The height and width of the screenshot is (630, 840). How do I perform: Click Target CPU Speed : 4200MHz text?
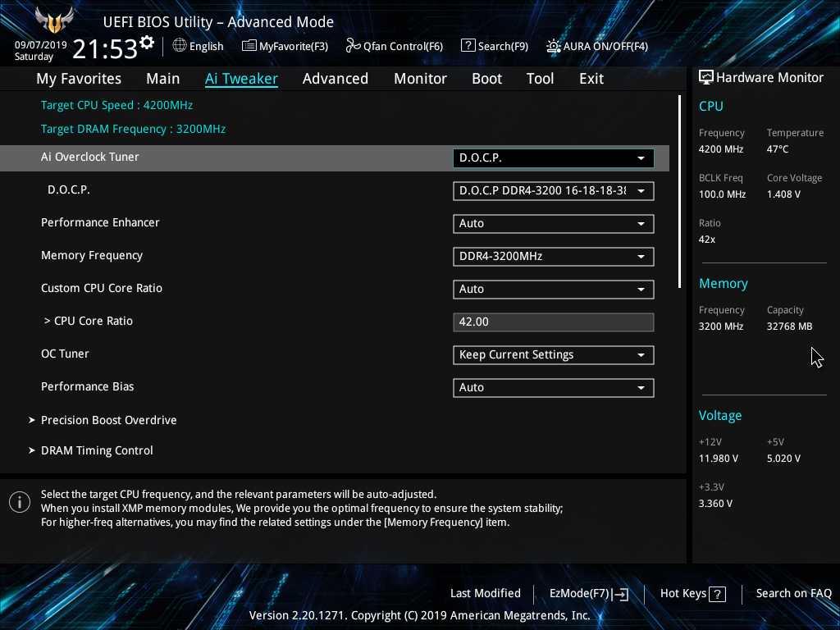pos(116,105)
